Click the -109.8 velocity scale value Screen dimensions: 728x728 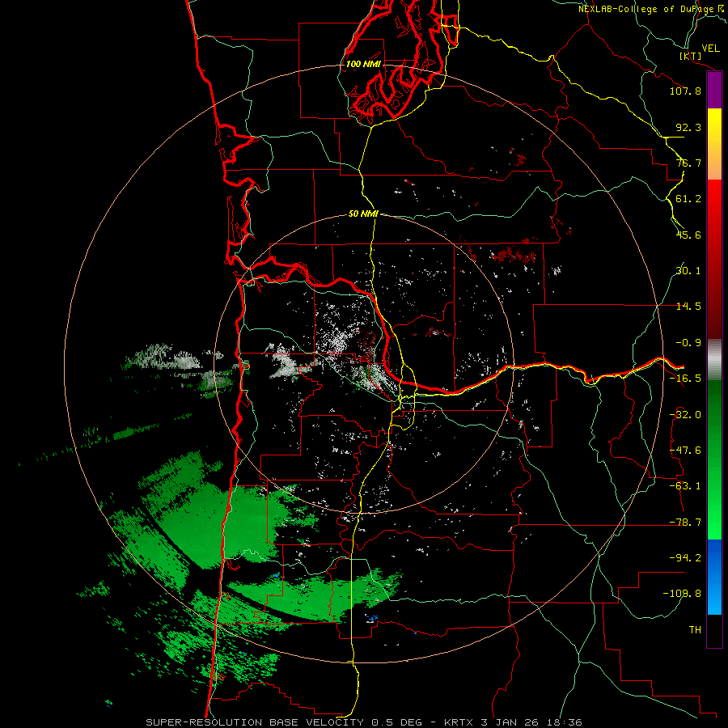point(682,594)
